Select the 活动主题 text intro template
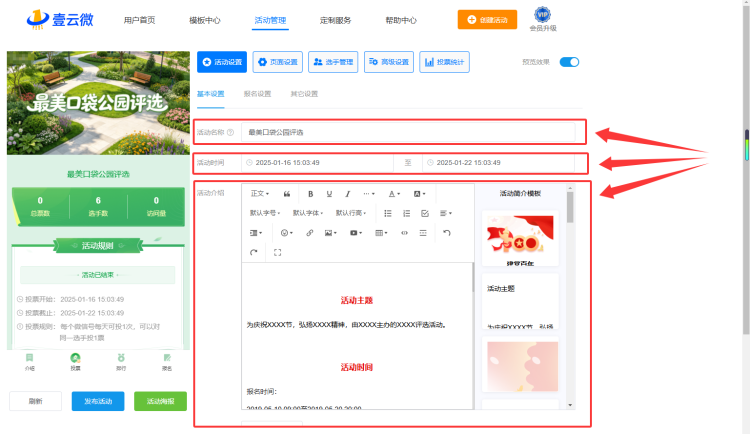Image resolution: width=750 pixels, height=434 pixels. point(520,301)
